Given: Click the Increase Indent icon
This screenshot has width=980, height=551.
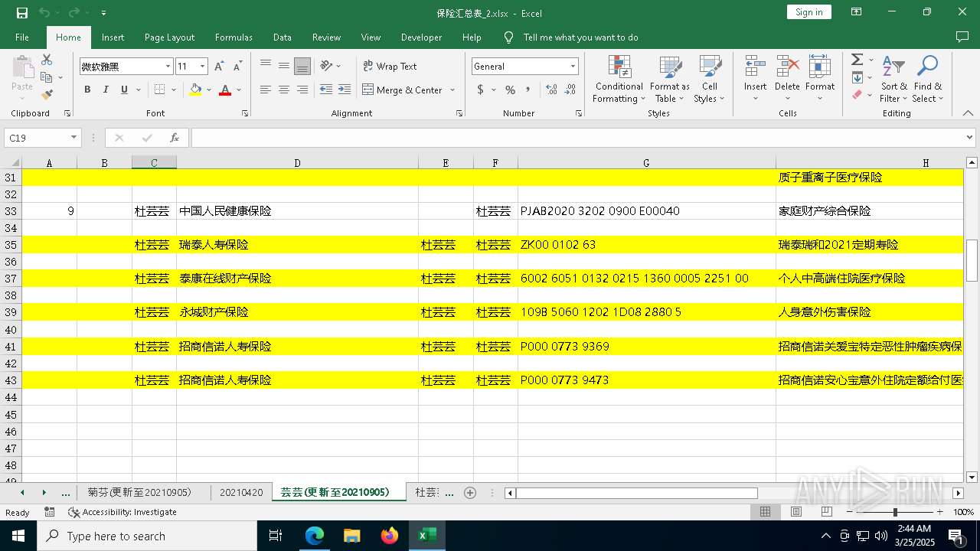Looking at the screenshot, I should click(345, 90).
